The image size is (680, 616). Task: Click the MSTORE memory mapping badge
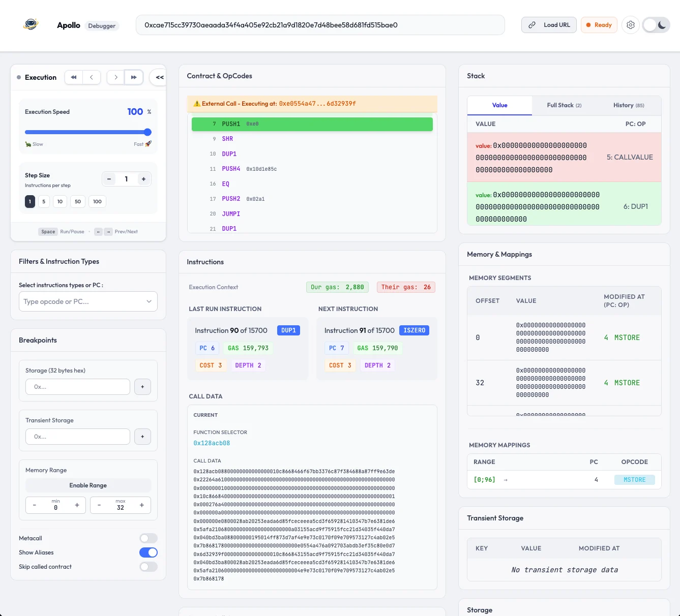coord(634,480)
